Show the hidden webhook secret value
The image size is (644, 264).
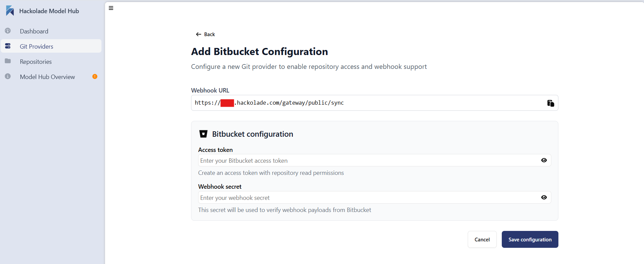click(x=544, y=197)
